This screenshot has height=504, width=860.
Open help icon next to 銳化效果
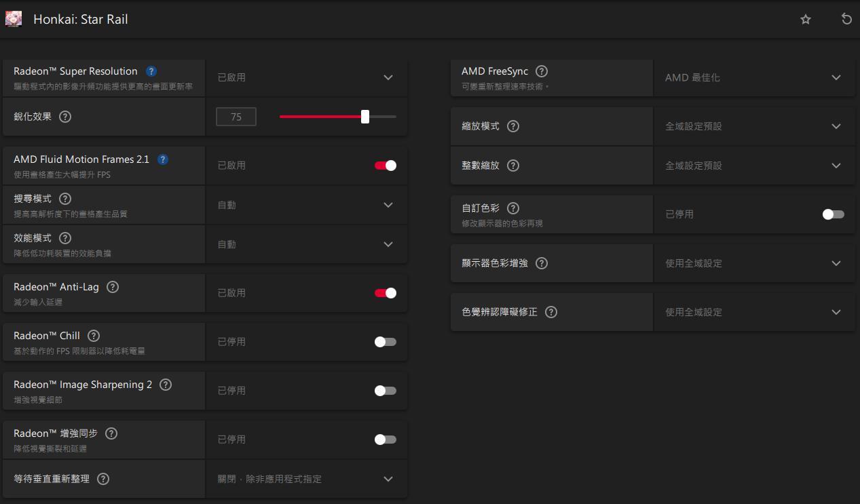65,117
